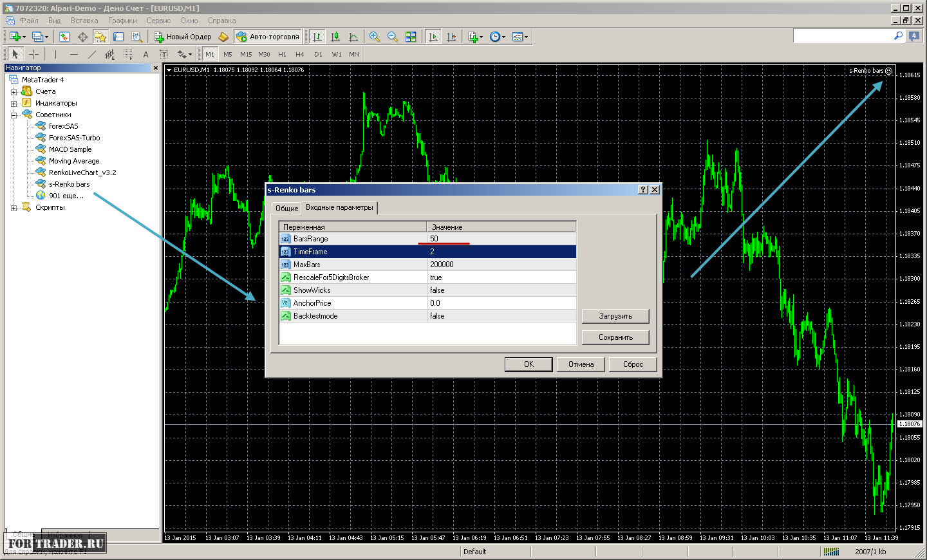Select the BarsRange value 50 cell
This screenshot has height=560, width=927.
(x=501, y=239)
